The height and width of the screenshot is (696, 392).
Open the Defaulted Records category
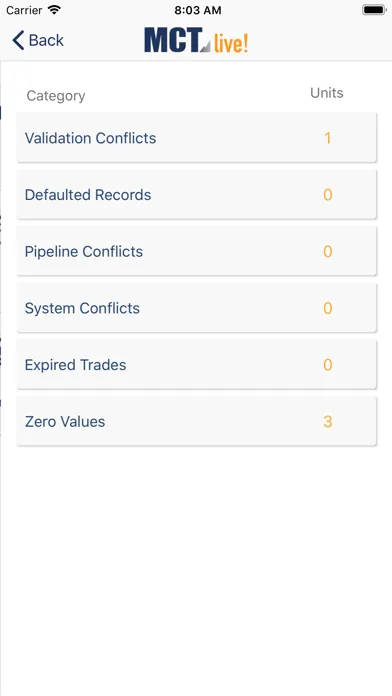tap(196, 195)
